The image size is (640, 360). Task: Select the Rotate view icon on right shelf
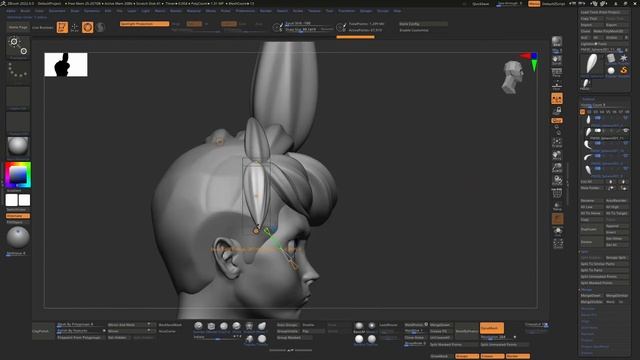click(557, 180)
